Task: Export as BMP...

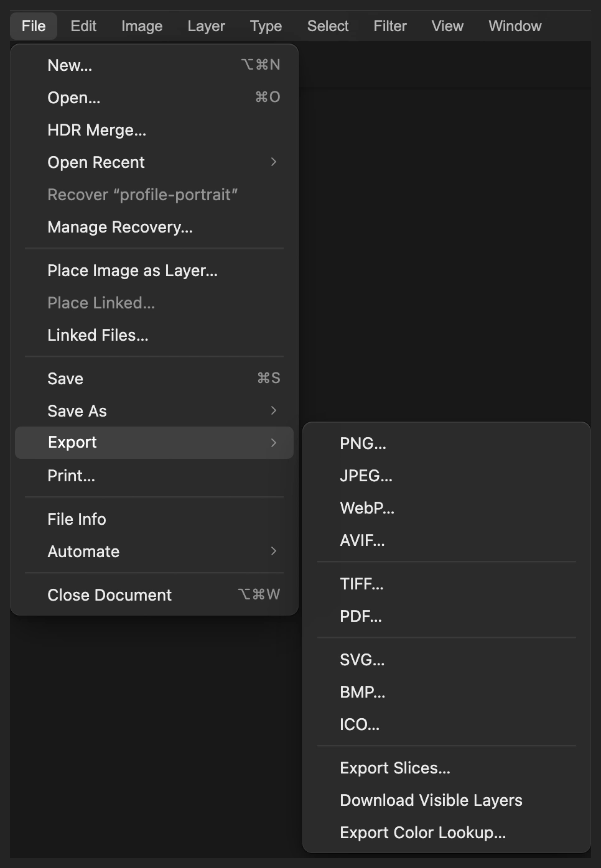Action: click(x=447, y=692)
